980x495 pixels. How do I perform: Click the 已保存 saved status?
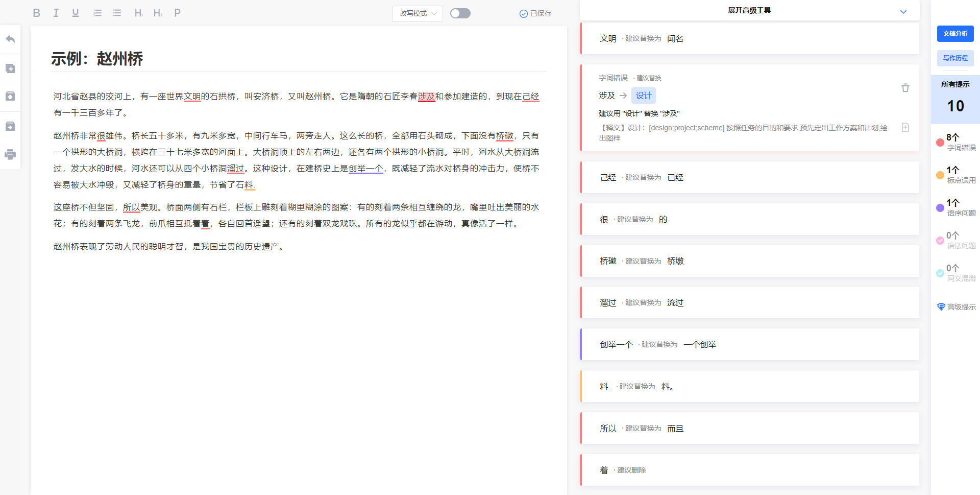(535, 13)
